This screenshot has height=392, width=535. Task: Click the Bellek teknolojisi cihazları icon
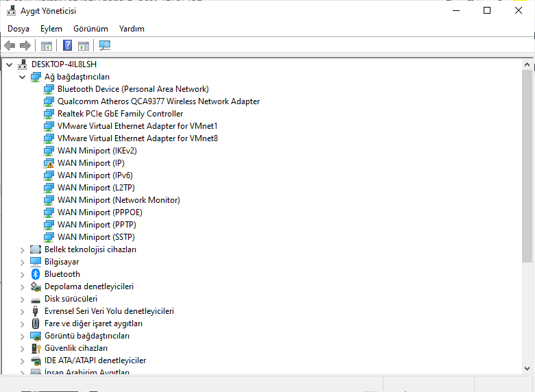pos(36,249)
